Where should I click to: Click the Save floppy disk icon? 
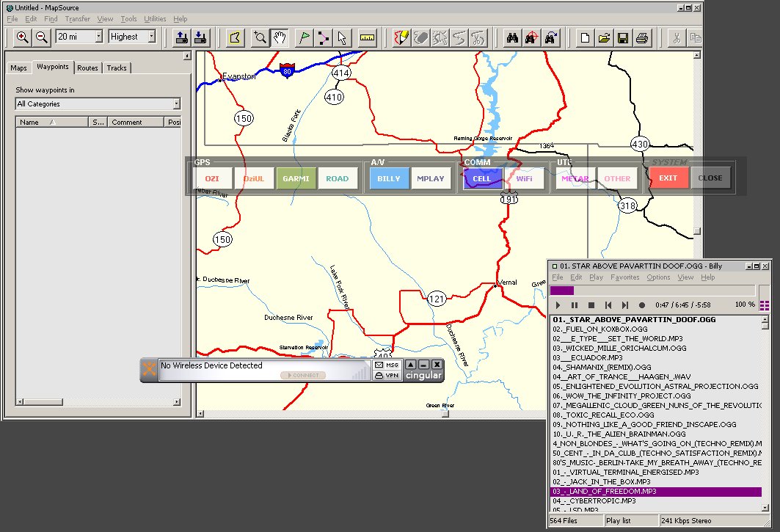[623, 37]
